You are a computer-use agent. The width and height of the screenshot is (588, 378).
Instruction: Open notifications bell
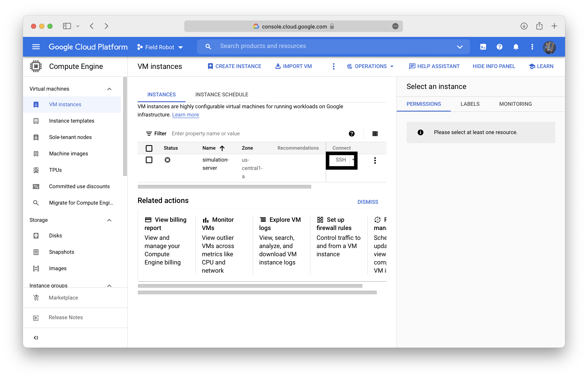click(516, 47)
